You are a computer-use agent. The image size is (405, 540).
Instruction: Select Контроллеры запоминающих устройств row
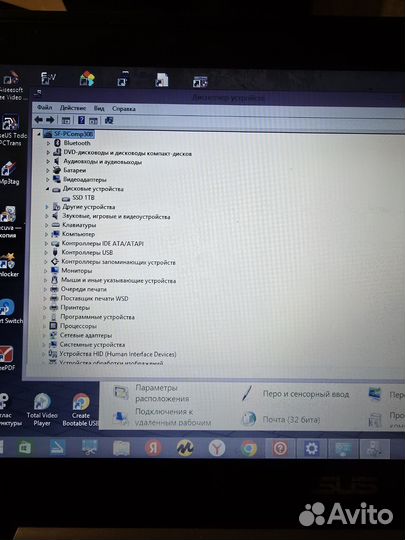pyautogui.click(x=118, y=262)
